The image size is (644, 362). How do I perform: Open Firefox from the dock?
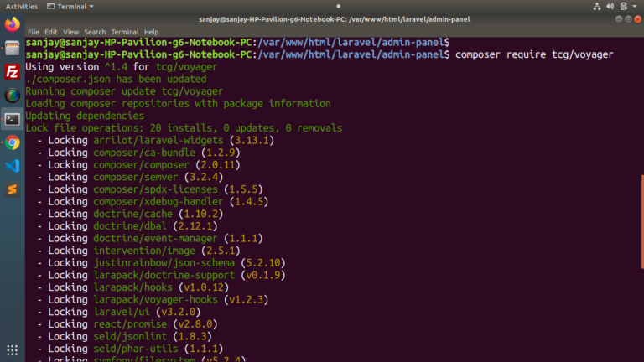point(12,24)
